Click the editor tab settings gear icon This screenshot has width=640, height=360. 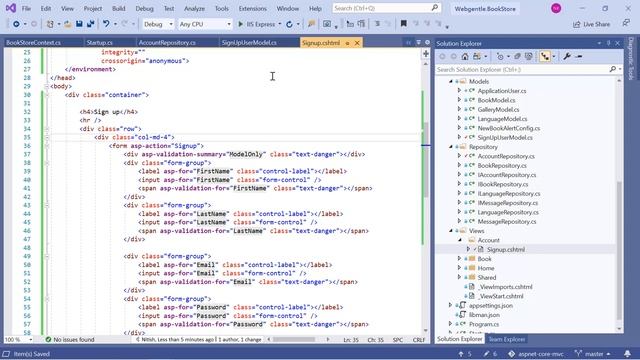click(x=427, y=42)
